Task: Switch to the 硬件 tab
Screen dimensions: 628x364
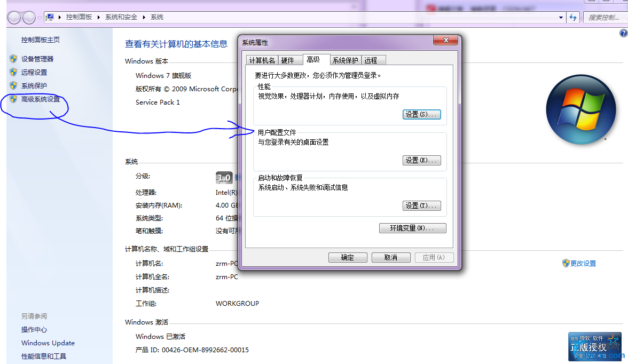Action: (289, 60)
